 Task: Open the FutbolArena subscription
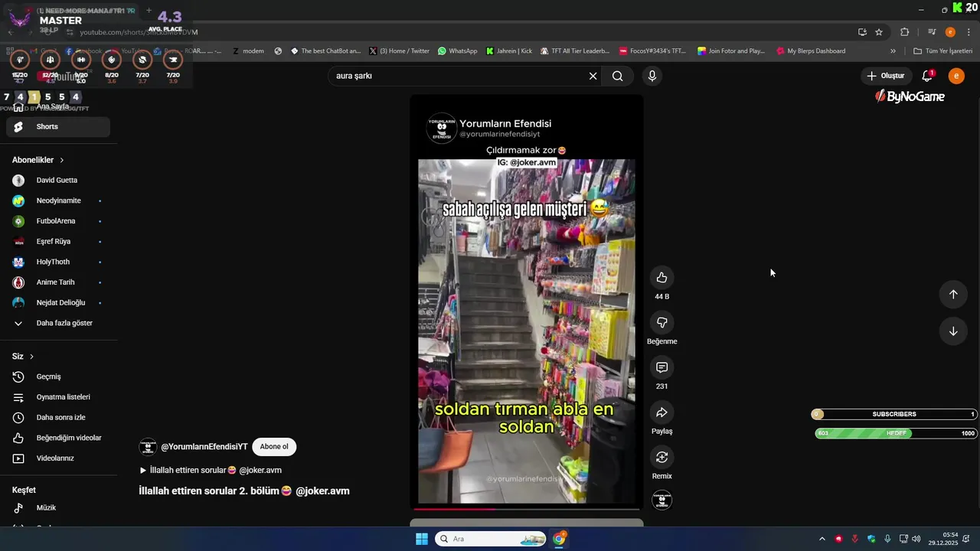click(58, 221)
